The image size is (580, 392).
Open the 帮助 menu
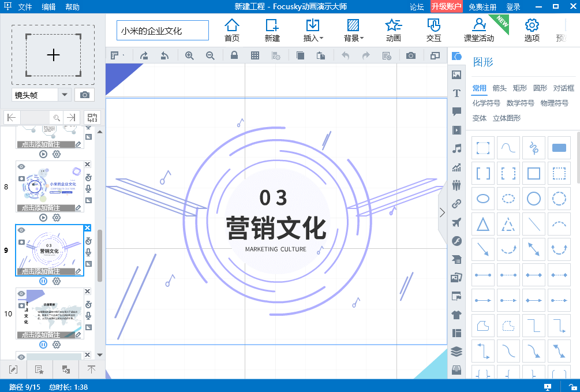[x=72, y=7]
